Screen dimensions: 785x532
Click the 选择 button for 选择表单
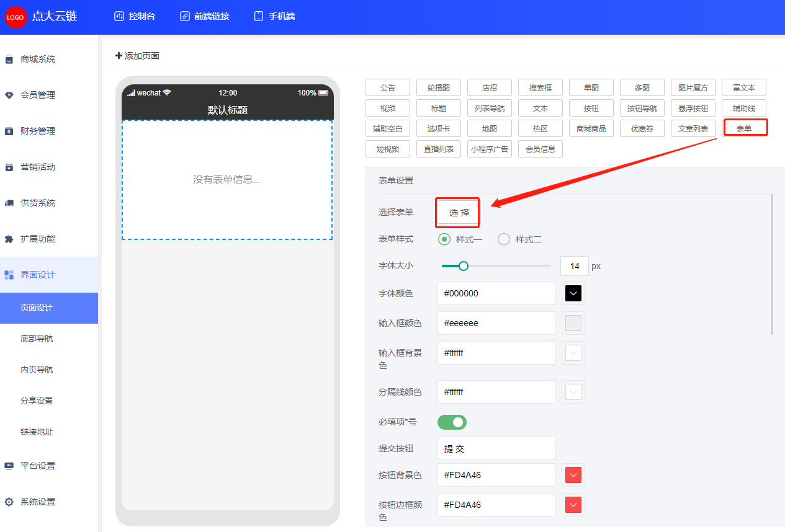point(459,213)
